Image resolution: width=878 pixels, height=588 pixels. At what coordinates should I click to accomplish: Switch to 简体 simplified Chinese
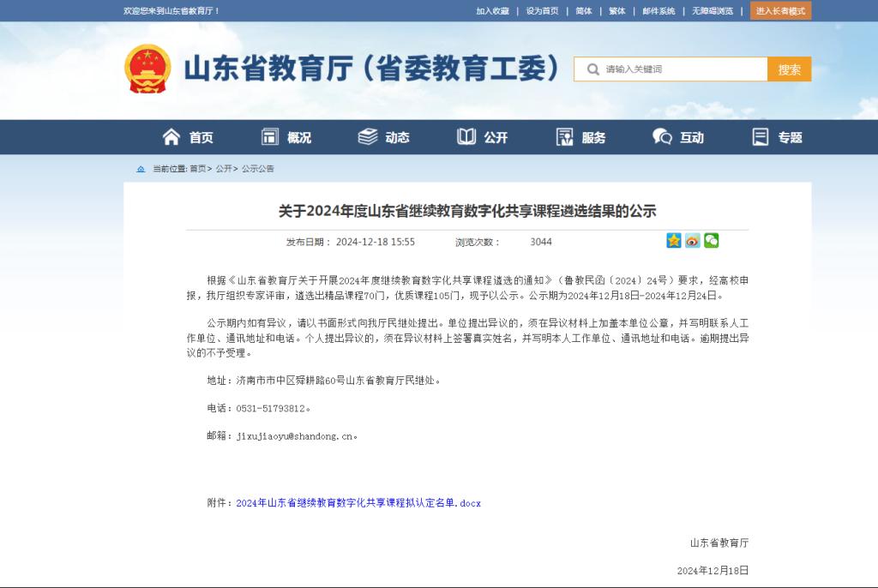[583, 10]
